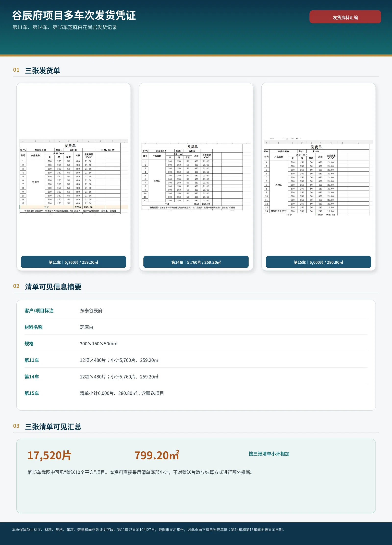Select the value 300×150×50mm
392x545 pixels.
coord(98,344)
